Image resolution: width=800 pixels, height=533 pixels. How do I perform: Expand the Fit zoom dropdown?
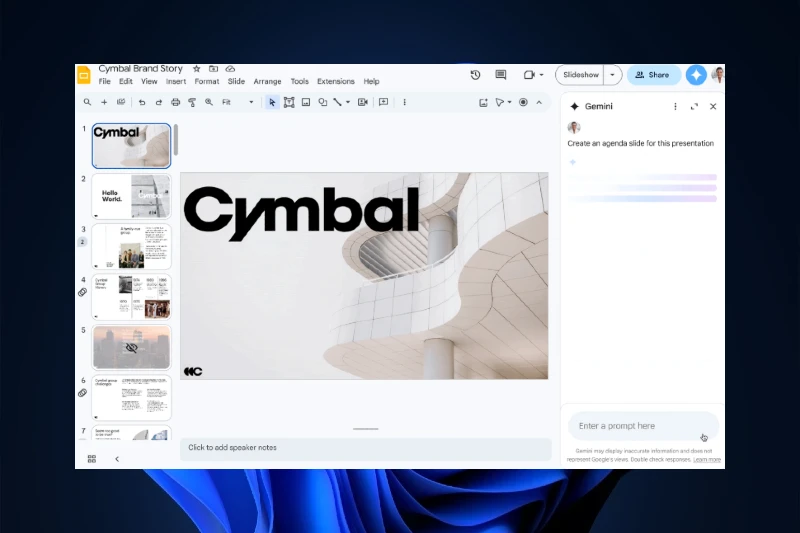(238, 102)
